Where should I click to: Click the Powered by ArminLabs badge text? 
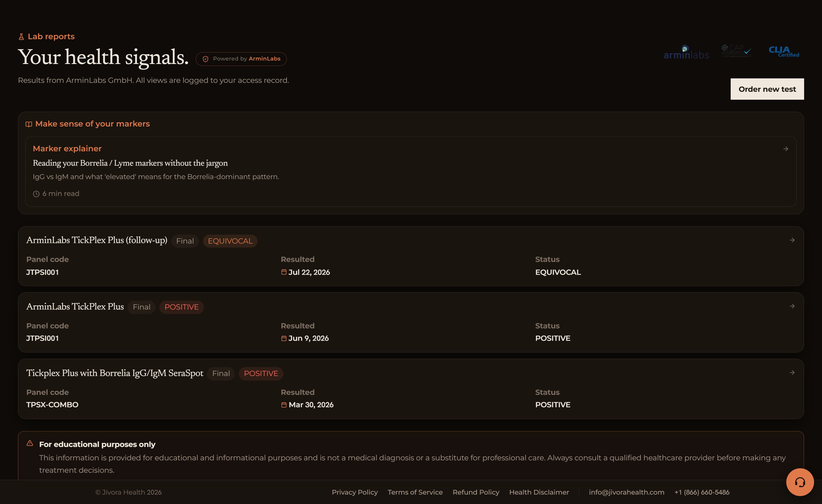(246, 59)
